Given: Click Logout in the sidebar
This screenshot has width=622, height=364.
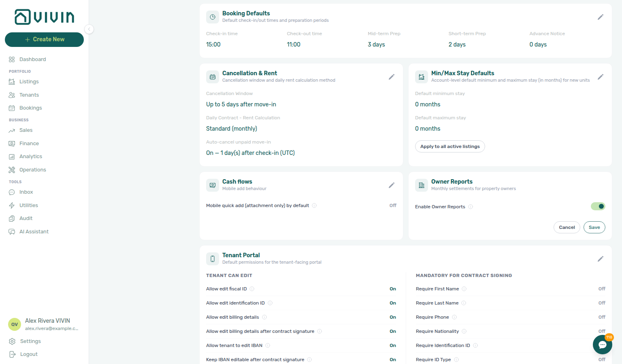Looking at the screenshot, I should click(29, 354).
